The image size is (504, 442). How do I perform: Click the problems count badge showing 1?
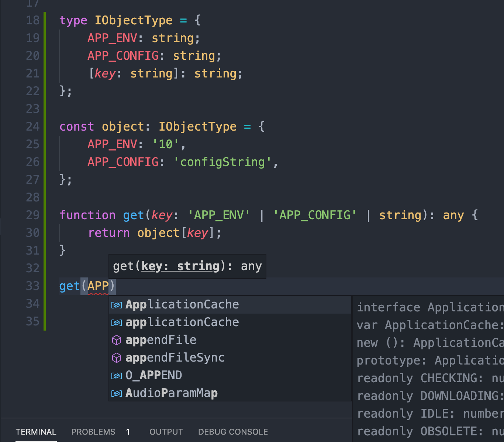click(x=128, y=432)
